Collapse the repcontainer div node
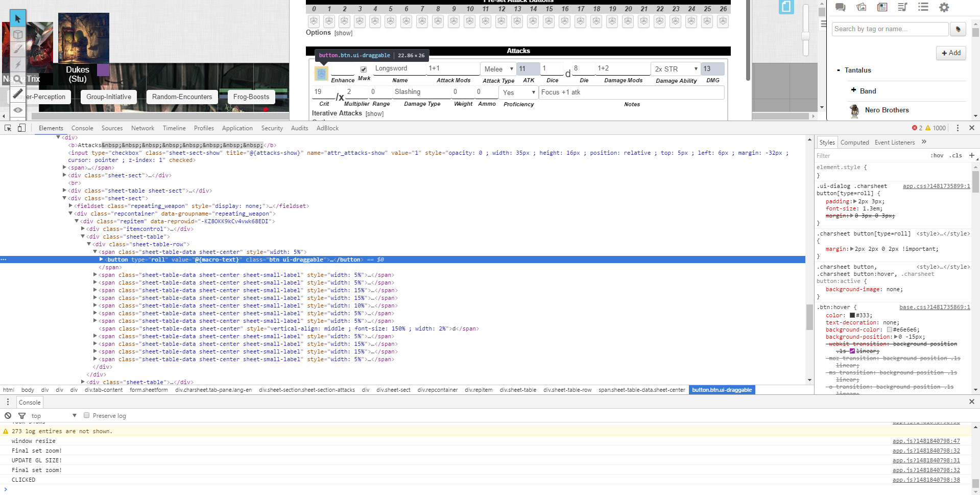Viewport: 980px width, 495px height. pos(70,214)
